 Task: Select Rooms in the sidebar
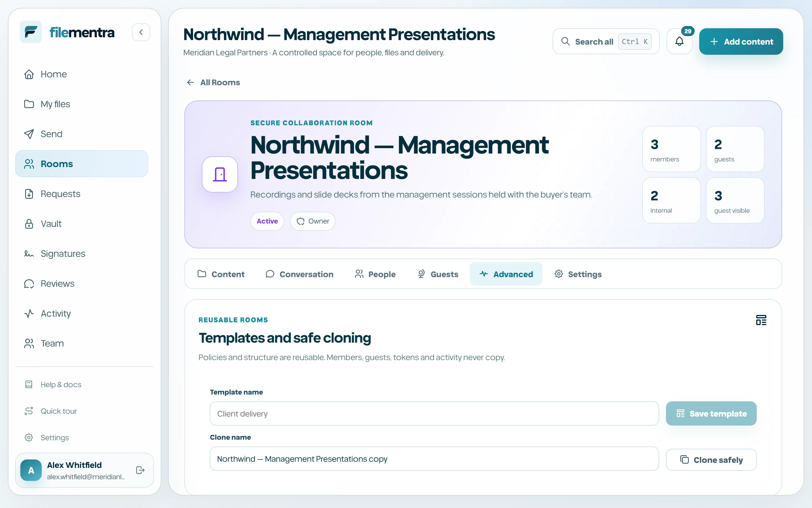click(x=81, y=164)
